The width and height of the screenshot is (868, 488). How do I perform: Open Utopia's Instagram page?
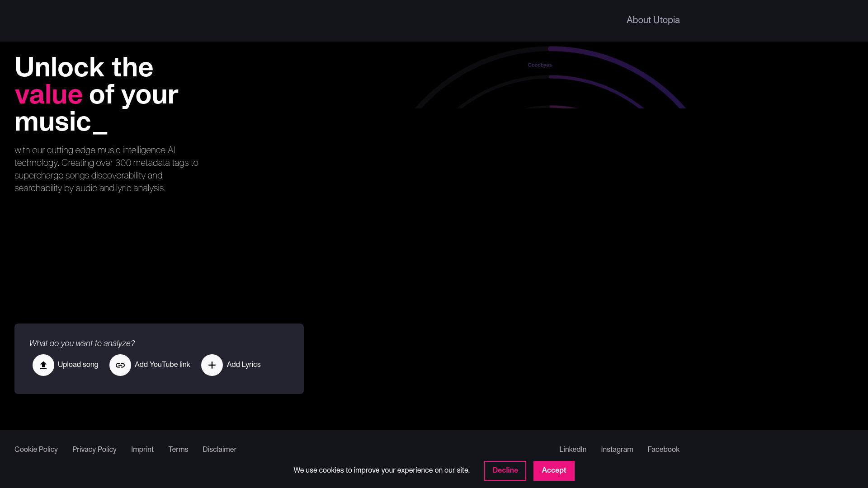tap(617, 449)
